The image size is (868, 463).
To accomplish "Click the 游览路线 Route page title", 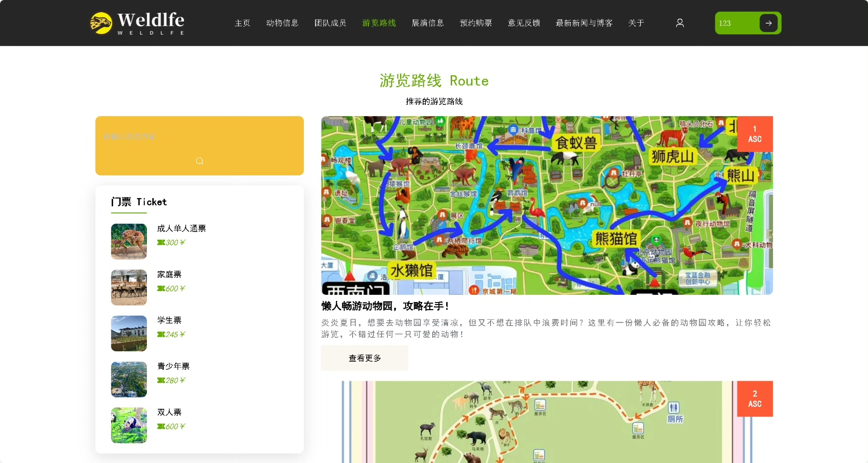I will 434,81.
